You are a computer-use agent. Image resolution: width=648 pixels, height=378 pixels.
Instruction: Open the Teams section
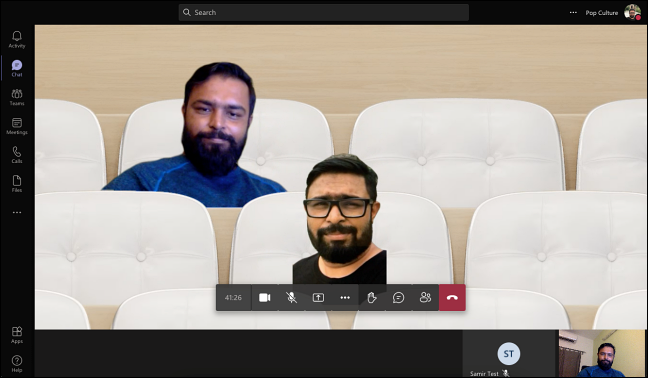coord(17,97)
